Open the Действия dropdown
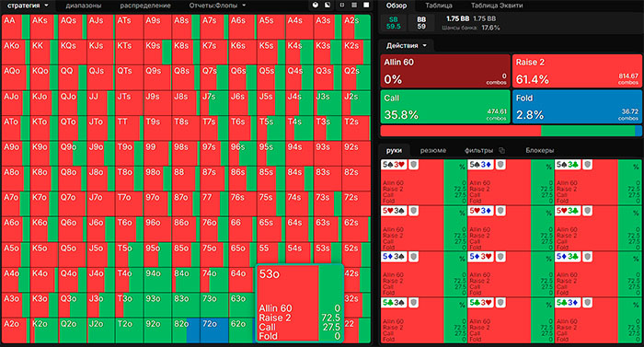Image resolution: width=644 pixels, height=347 pixels. pyautogui.click(x=407, y=46)
